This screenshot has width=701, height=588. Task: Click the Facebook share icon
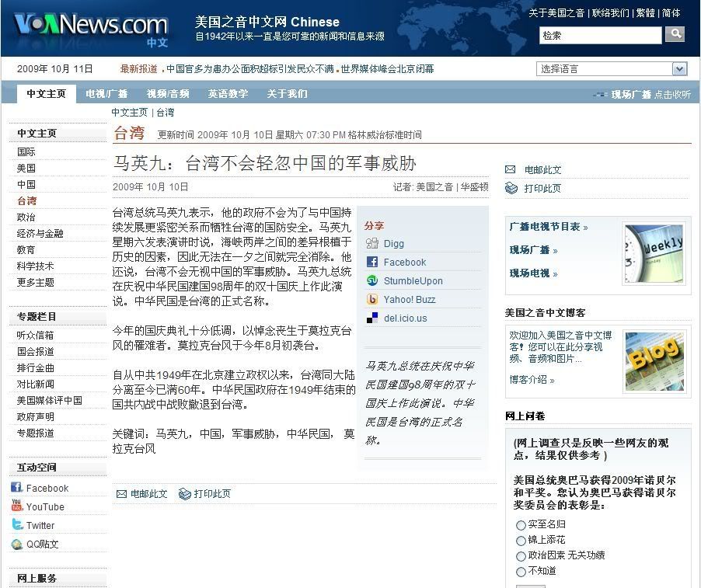372,263
